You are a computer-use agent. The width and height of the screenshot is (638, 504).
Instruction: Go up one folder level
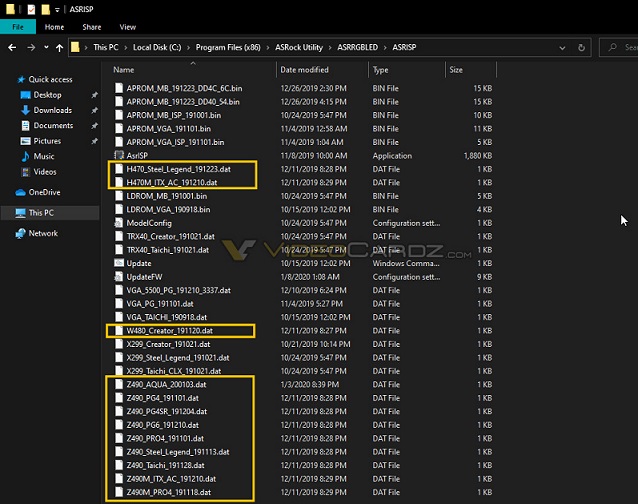(x=59, y=48)
